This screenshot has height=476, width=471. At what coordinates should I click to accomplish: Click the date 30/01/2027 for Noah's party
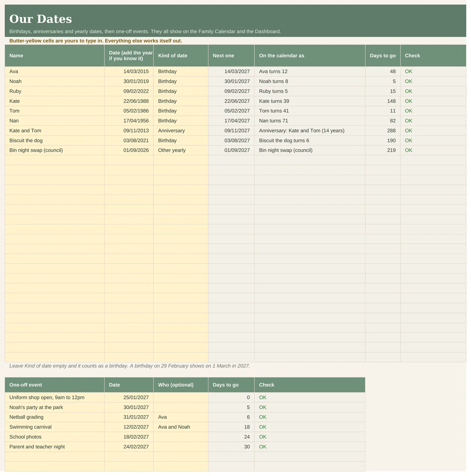coord(129,408)
